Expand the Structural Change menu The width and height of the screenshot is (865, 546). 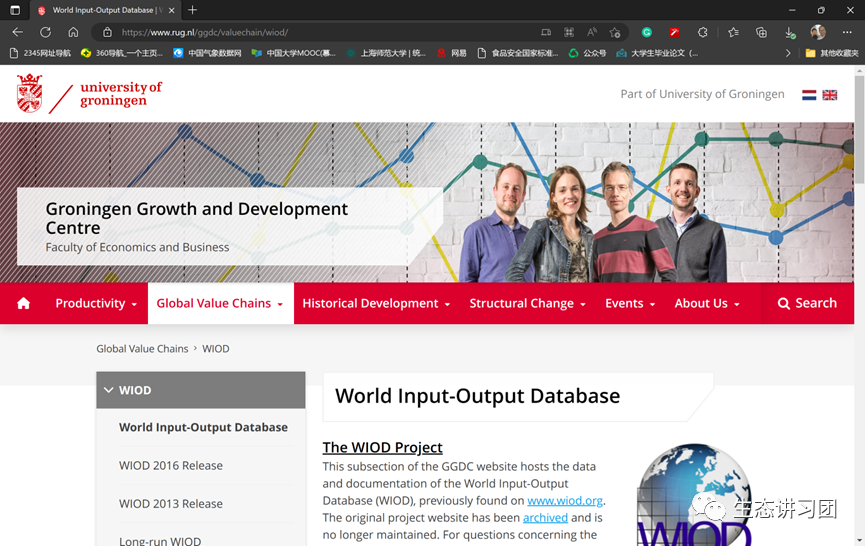(527, 303)
